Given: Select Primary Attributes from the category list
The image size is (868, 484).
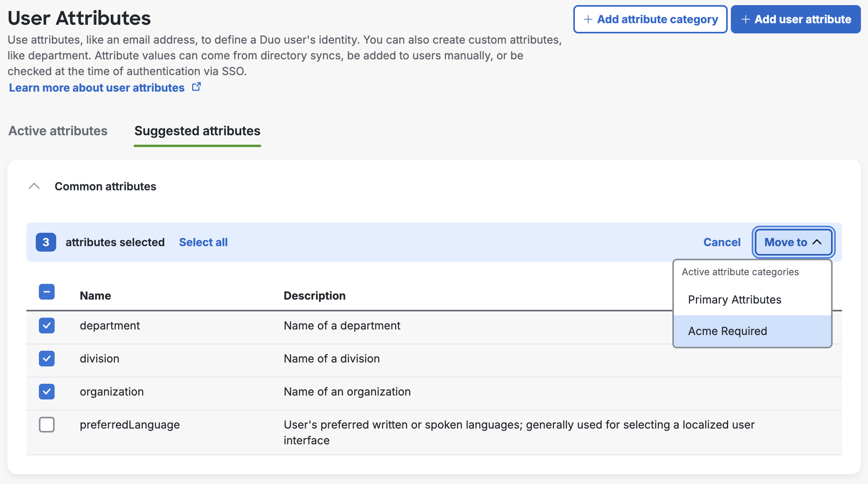Looking at the screenshot, I should 734,299.
